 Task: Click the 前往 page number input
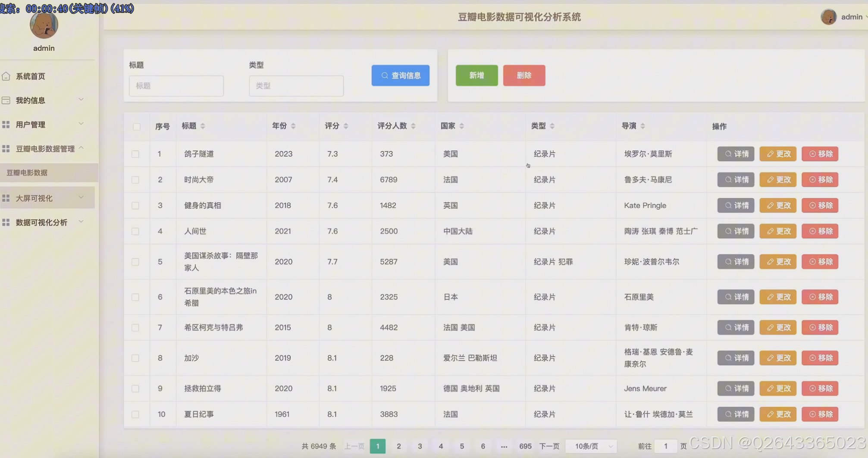[x=665, y=446]
